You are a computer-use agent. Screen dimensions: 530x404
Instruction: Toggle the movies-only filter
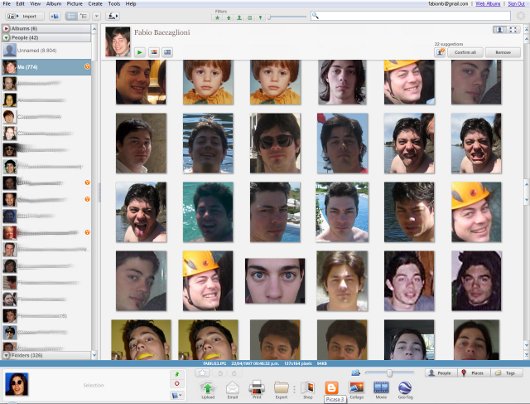click(250, 18)
